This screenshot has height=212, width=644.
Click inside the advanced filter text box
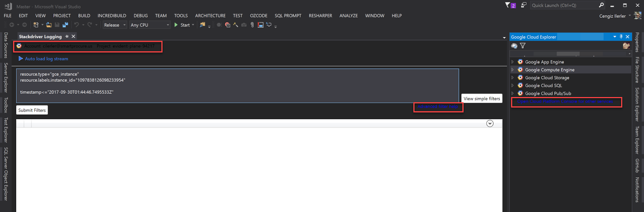coord(237,86)
